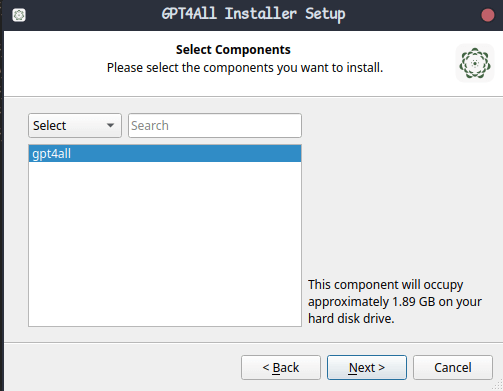Image resolution: width=503 pixels, height=391 pixels.
Task: Click the GPT4All icon in the title bar
Action: 19,15
